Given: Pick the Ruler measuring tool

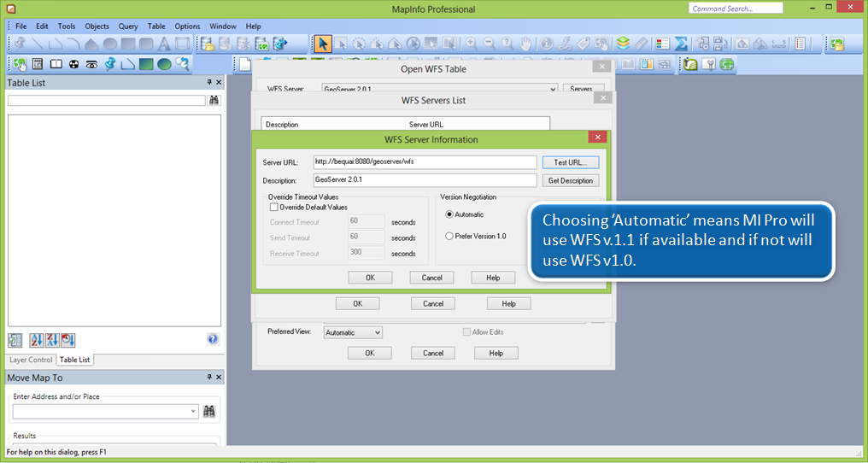Looking at the screenshot, I should 641,44.
